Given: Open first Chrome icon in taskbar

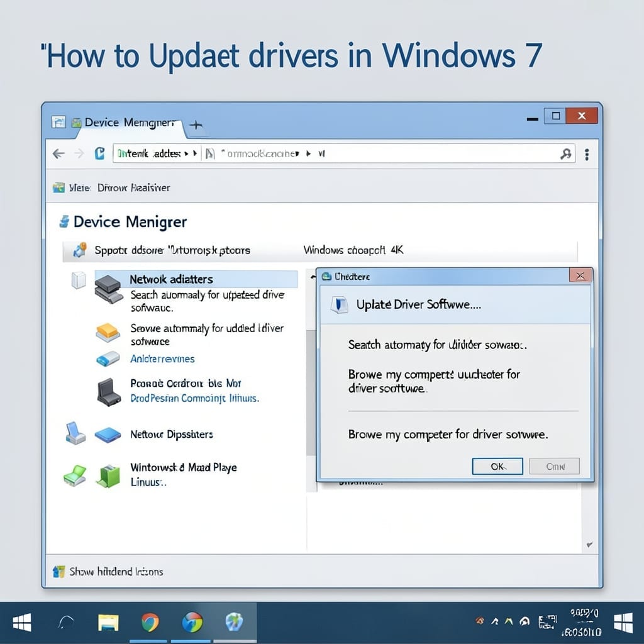Looking at the screenshot, I should click(x=150, y=623).
